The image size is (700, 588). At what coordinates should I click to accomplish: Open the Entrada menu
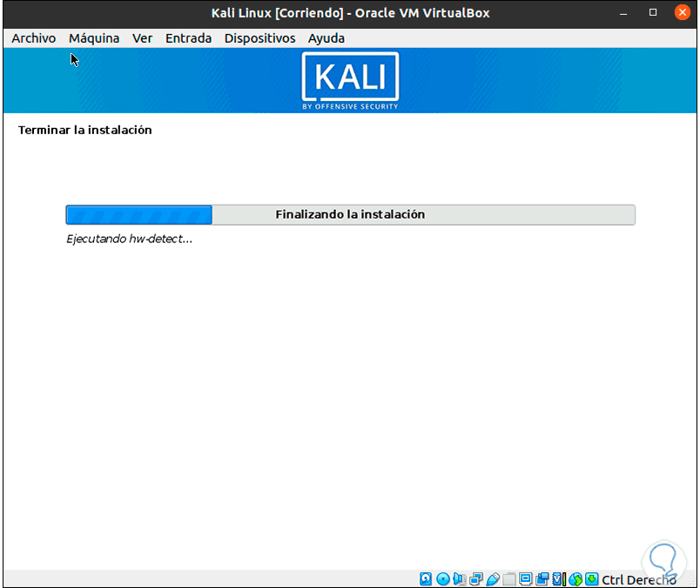188,38
